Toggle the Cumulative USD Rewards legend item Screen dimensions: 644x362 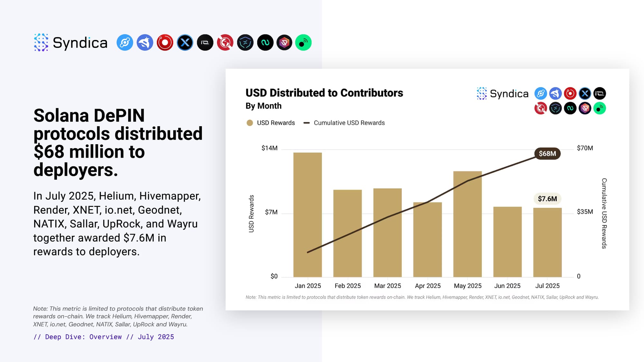click(x=349, y=123)
